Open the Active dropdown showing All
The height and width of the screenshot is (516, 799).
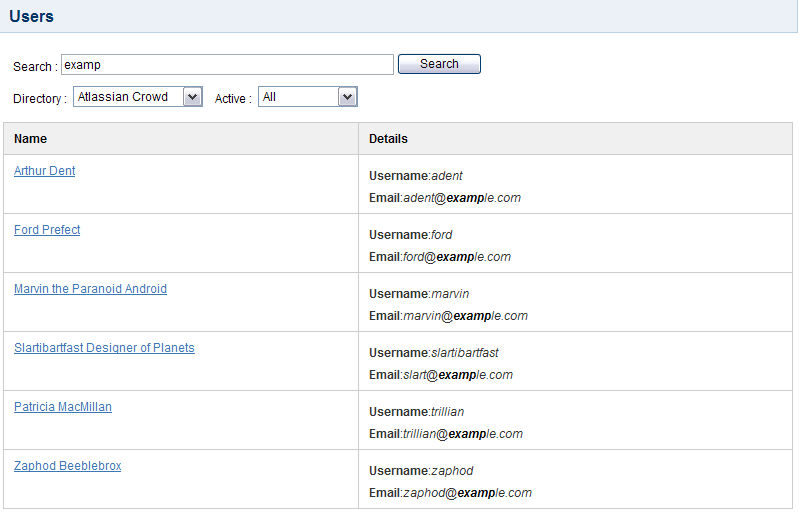(x=308, y=97)
